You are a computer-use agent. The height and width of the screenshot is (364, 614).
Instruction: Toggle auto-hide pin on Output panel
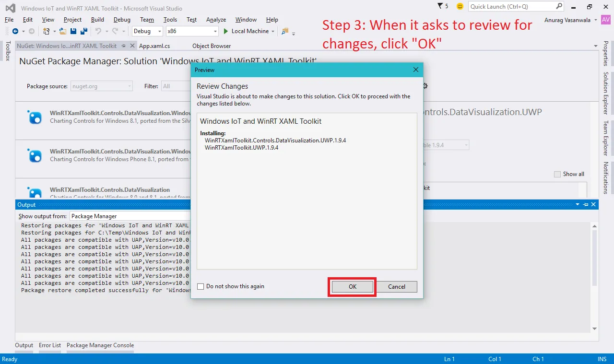[586, 204]
